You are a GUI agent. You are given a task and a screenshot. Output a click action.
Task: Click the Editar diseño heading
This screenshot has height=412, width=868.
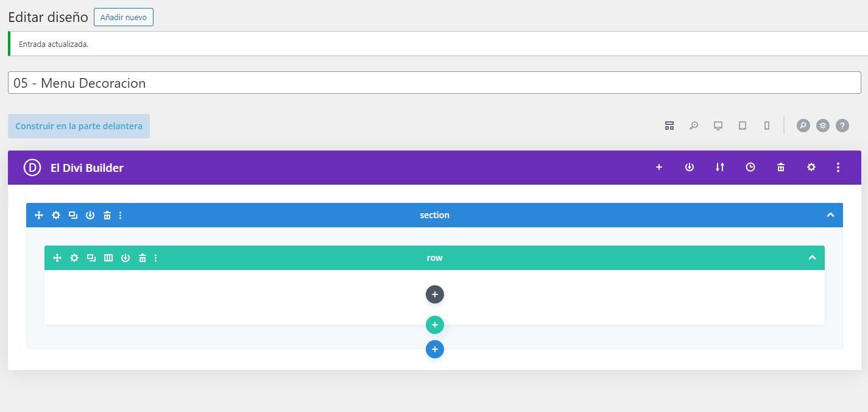pyautogui.click(x=48, y=17)
